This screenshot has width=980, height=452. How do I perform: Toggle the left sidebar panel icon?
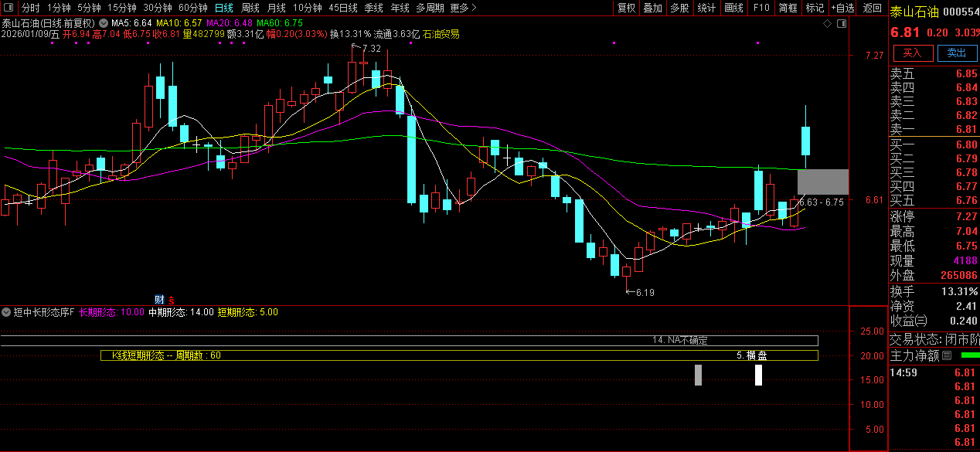point(10,8)
